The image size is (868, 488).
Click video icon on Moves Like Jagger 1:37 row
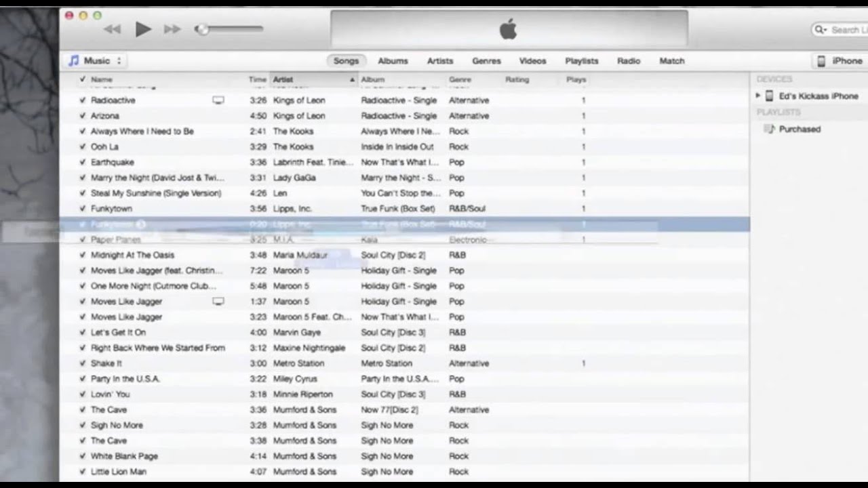click(218, 302)
